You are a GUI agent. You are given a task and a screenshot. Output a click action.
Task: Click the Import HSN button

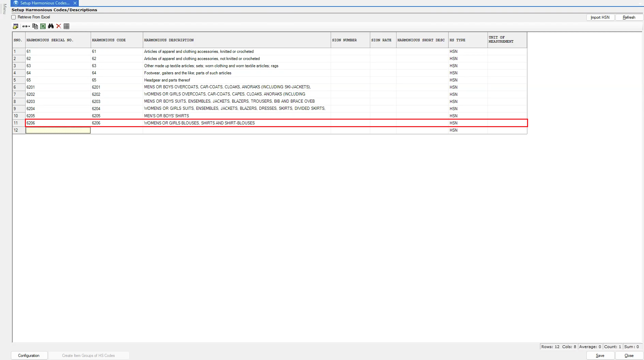tap(600, 17)
